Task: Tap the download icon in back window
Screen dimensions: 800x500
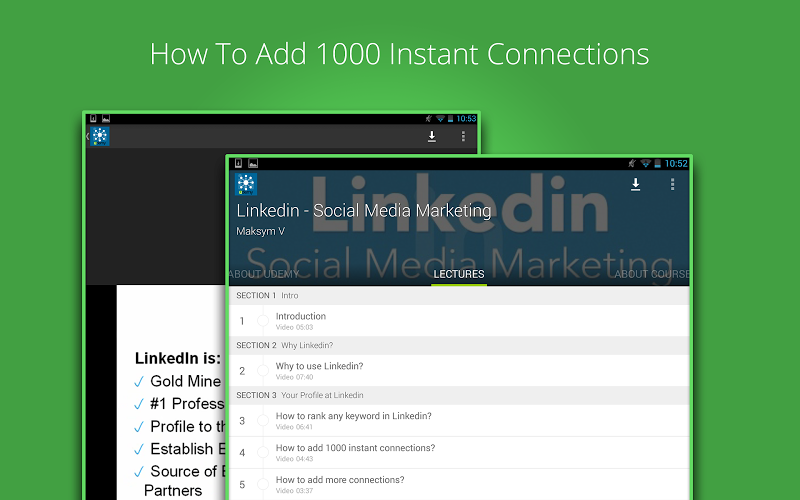Action: (432, 136)
